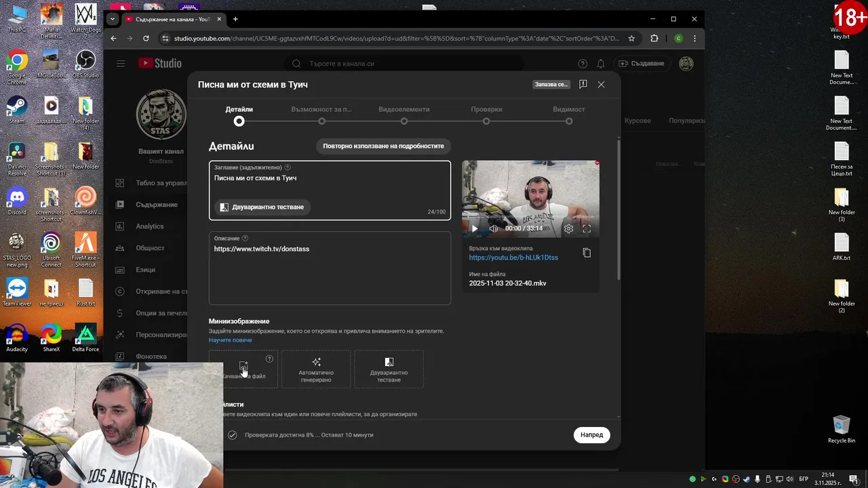Go to the Видимост step
Image resolution: width=868 pixels, height=488 pixels.
coord(569,115)
